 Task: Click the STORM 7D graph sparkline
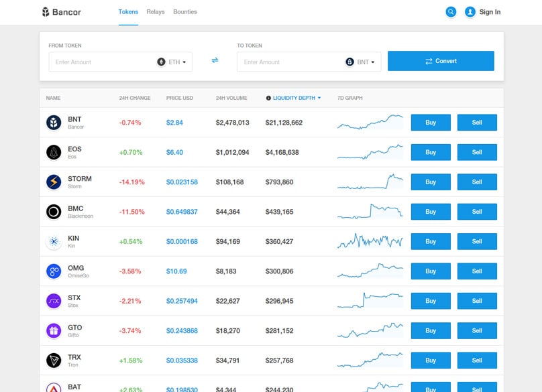370,182
